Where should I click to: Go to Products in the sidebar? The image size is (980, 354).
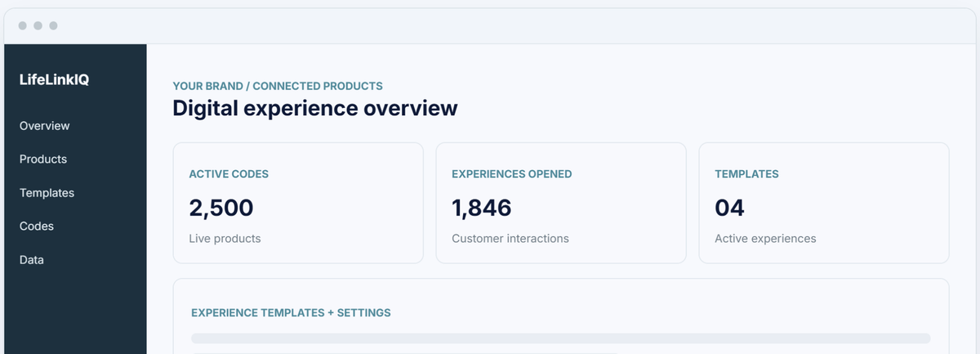coord(43,159)
